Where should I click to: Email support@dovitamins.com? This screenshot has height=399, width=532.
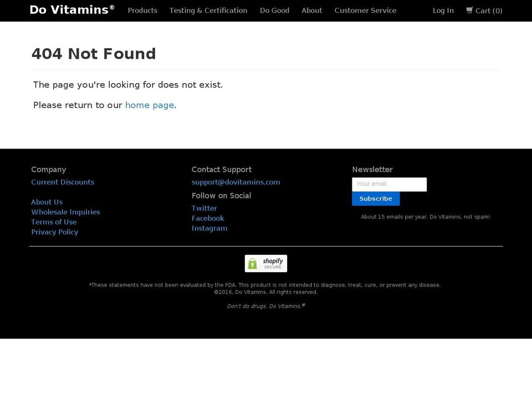(x=236, y=182)
